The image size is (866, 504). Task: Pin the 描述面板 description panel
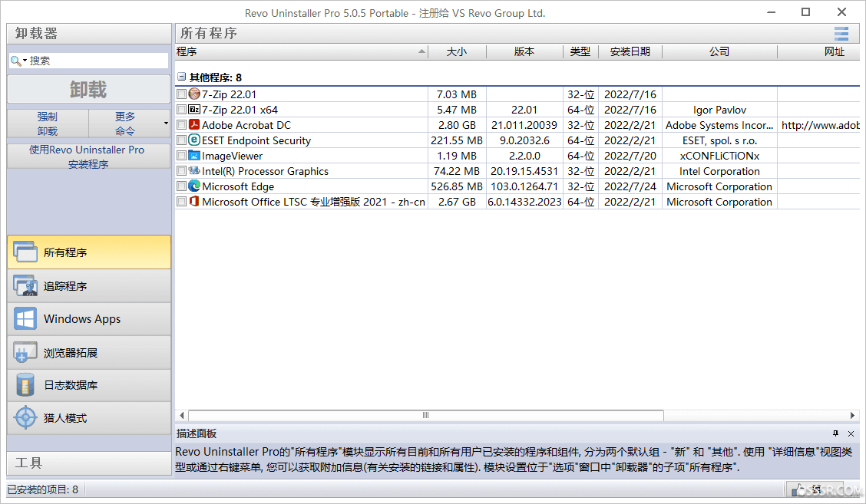click(x=836, y=433)
